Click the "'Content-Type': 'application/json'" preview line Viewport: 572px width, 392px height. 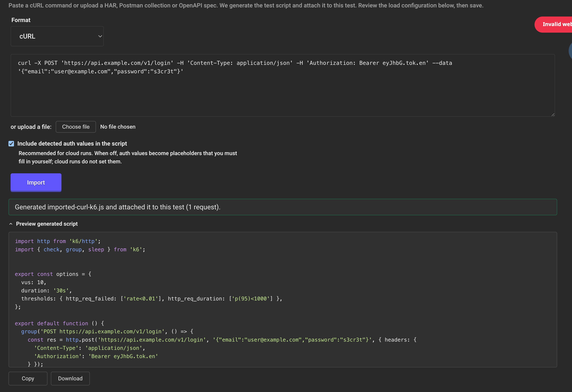pos(90,348)
